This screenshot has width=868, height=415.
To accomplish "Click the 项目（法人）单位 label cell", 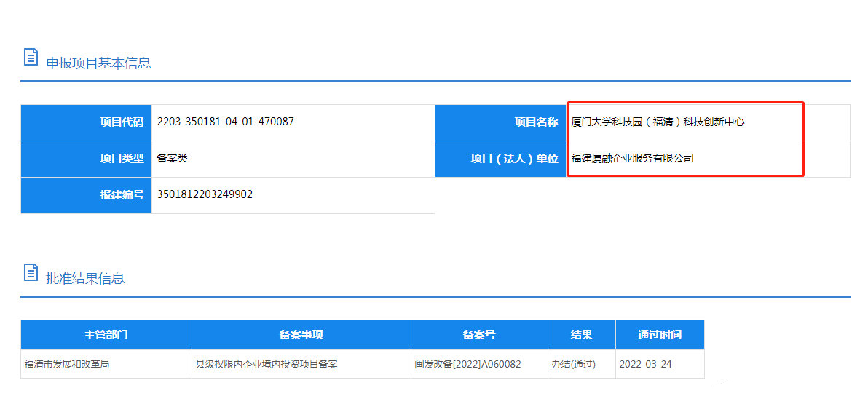I will pos(501,159).
